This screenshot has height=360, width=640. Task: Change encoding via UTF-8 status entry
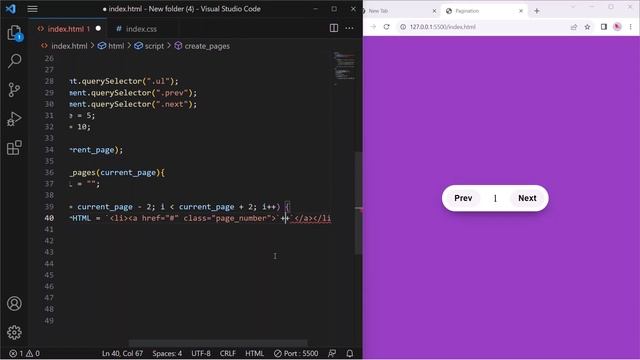201,353
